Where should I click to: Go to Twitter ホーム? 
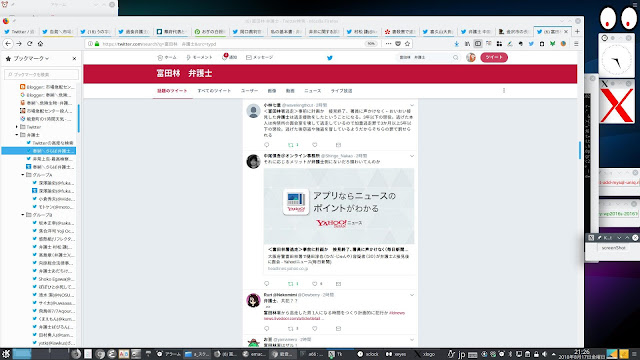[x=167, y=58]
